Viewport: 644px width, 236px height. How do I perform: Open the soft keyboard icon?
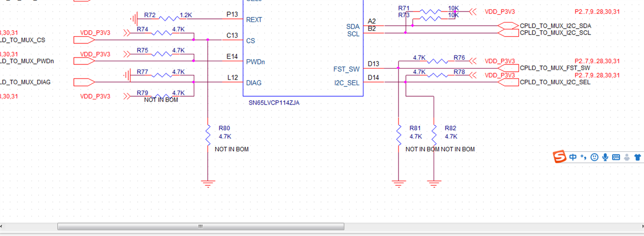616,157
